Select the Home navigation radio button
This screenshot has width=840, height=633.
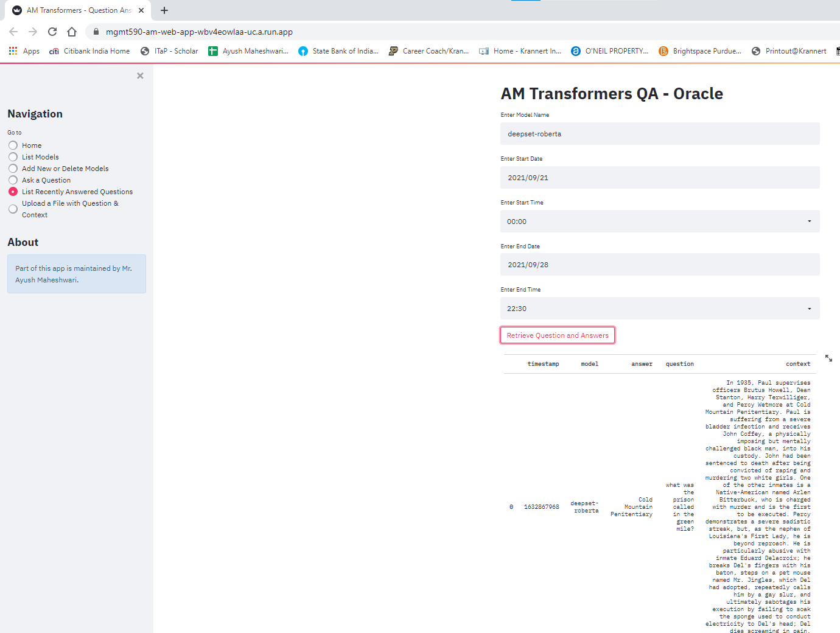pyautogui.click(x=13, y=145)
